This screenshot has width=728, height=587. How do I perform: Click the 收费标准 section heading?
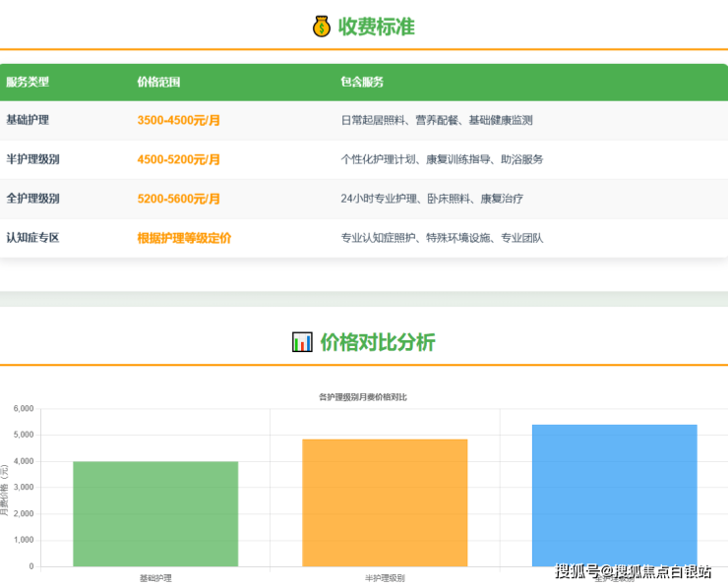point(377,28)
